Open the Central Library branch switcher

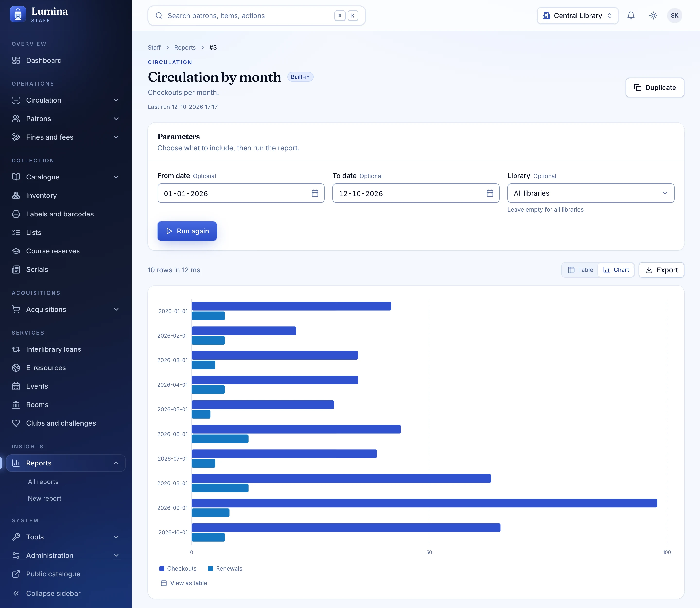[x=577, y=16]
